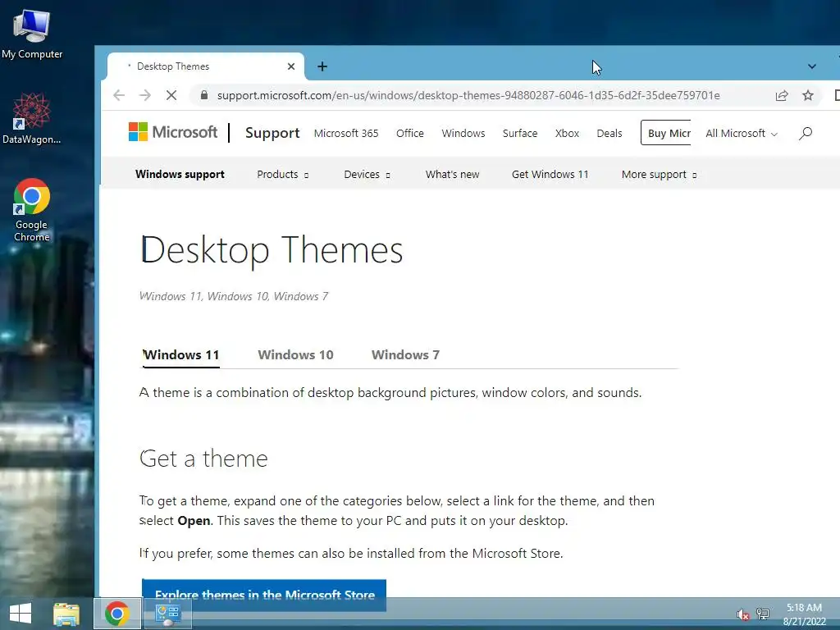
Task: Click the Microsoft logo
Action: (173, 132)
